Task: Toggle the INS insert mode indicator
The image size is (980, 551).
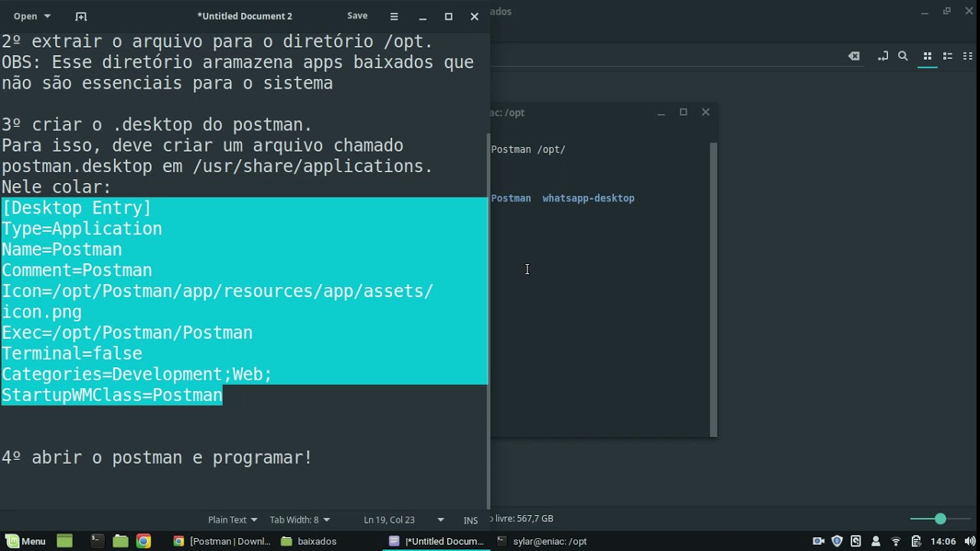Action: tap(471, 520)
